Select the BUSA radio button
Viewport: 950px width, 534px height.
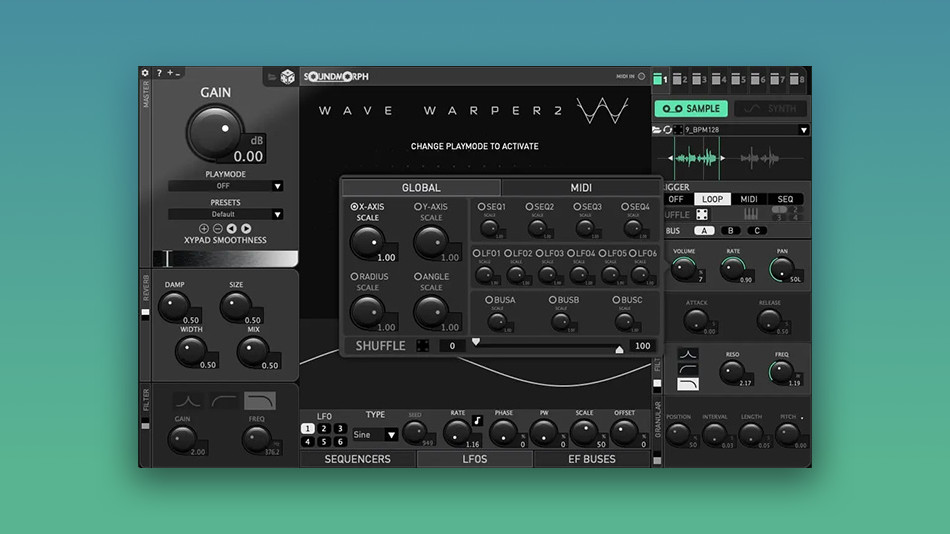pyautogui.click(x=489, y=300)
